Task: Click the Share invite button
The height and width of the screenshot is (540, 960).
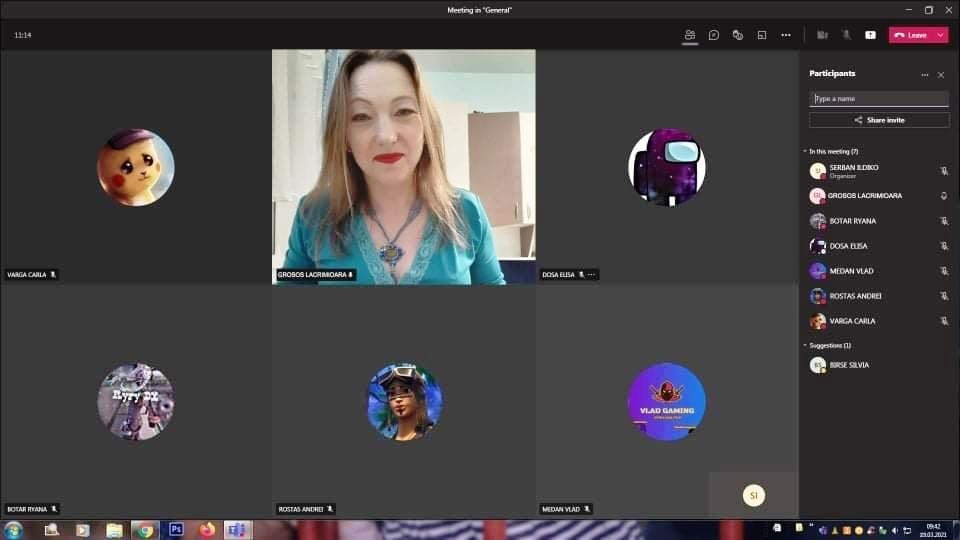Action: [879, 120]
